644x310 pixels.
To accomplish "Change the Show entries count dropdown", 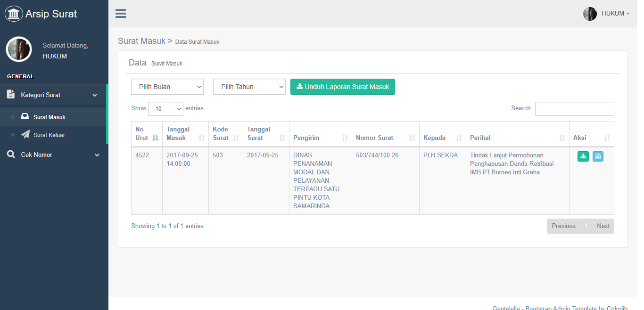I will coord(165,109).
